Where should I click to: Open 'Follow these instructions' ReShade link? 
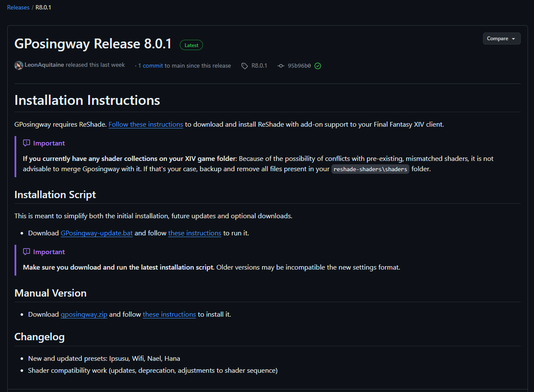pos(146,125)
